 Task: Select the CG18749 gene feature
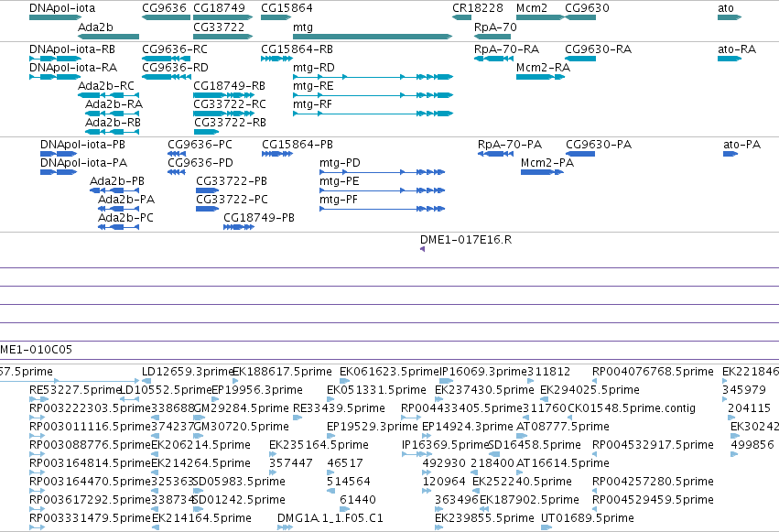point(222,17)
